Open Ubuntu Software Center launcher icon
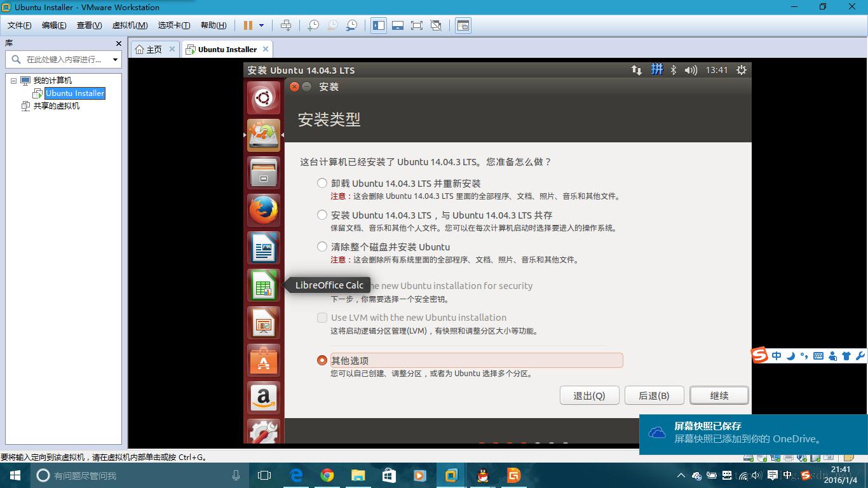The height and width of the screenshot is (488, 868). coord(264,360)
